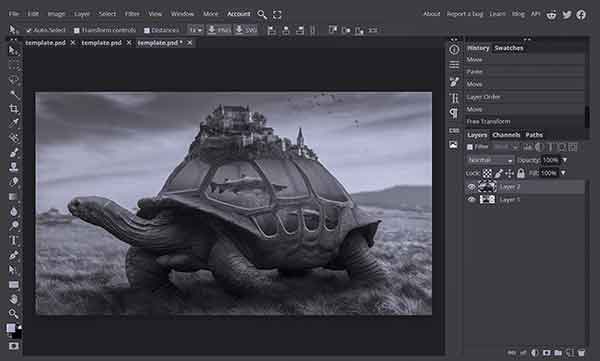Switch to the Channels tab
The image size is (600, 361).
506,135
